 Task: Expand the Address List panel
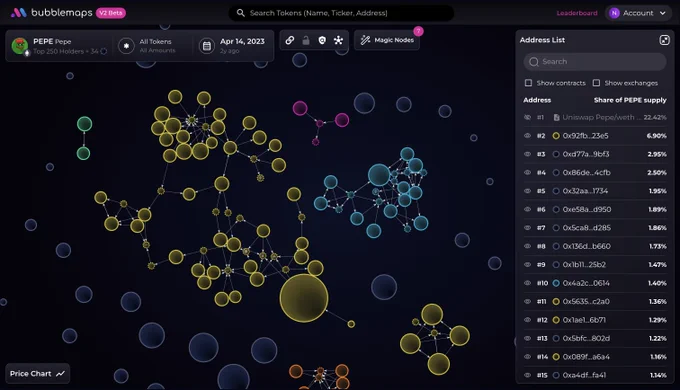664,40
